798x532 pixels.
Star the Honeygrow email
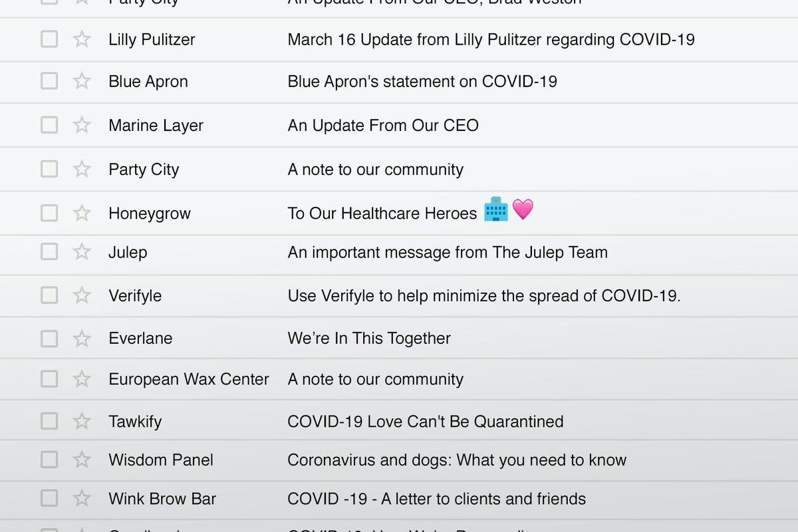click(x=82, y=213)
